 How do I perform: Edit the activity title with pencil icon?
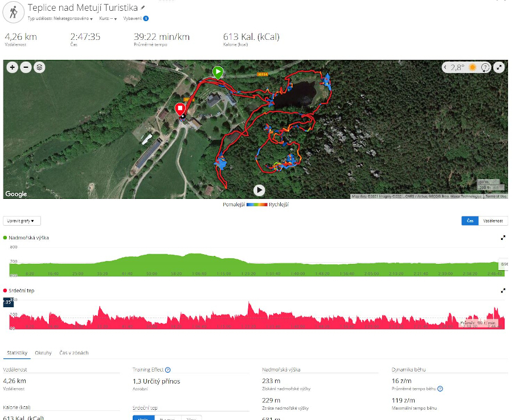tap(143, 7)
